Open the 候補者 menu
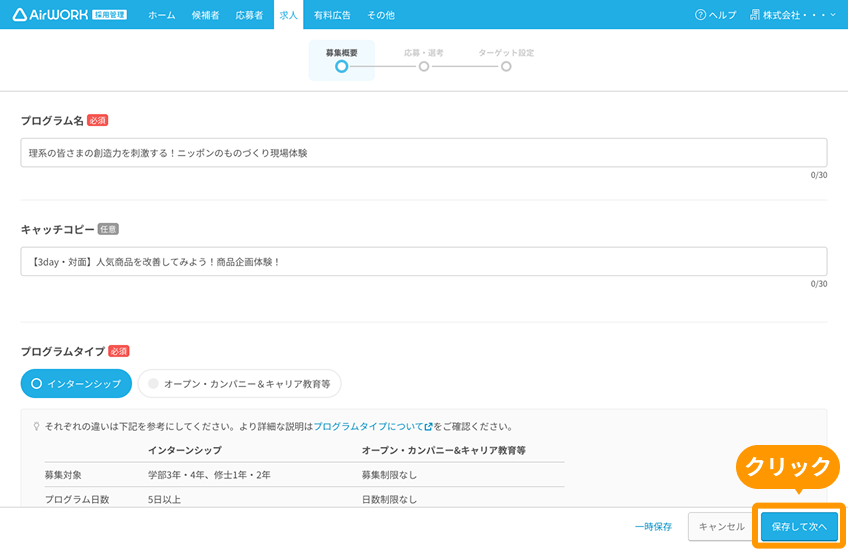 pyautogui.click(x=205, y=15)
